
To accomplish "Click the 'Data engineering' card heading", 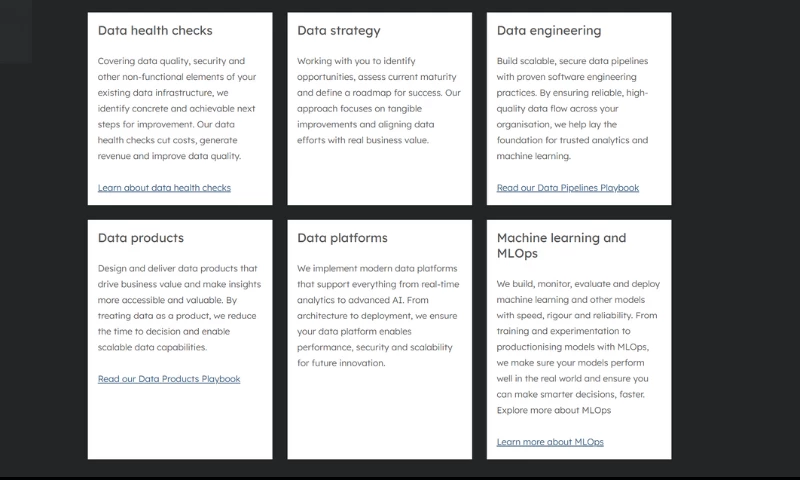I will [549, 31].
